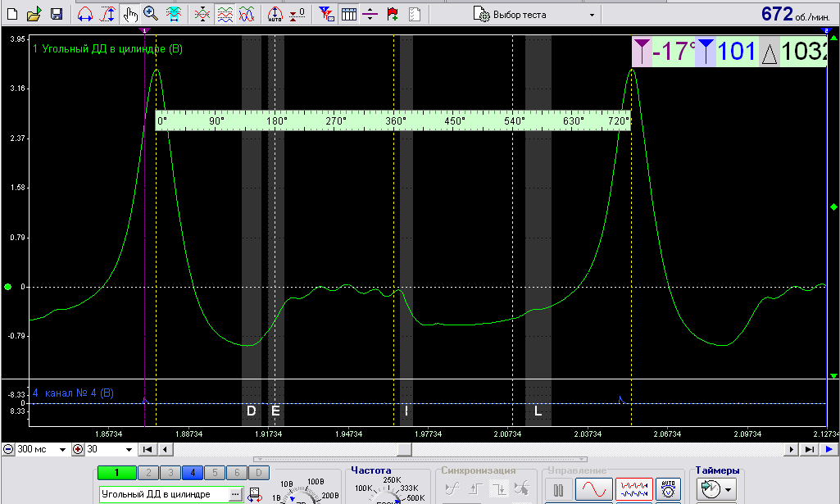
Task: Save the oscillogram with the floppy disk icon
Action: coord(57,14)
